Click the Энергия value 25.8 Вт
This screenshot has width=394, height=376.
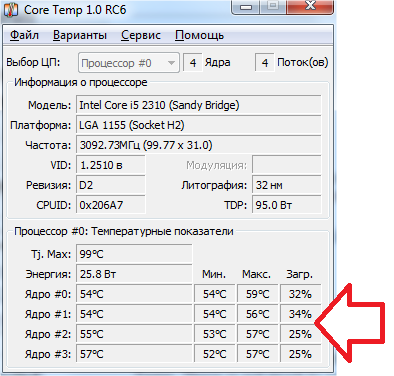coord(134,274)
